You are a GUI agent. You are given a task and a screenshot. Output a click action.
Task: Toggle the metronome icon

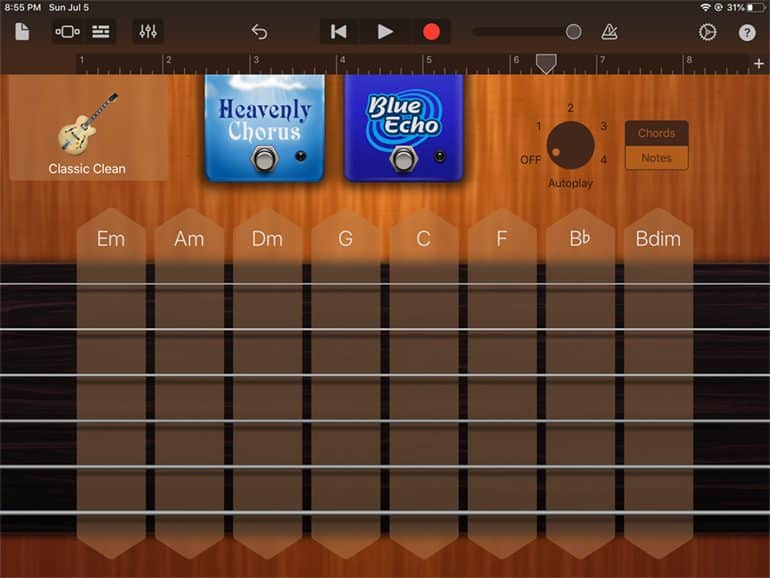coord(609,32)
